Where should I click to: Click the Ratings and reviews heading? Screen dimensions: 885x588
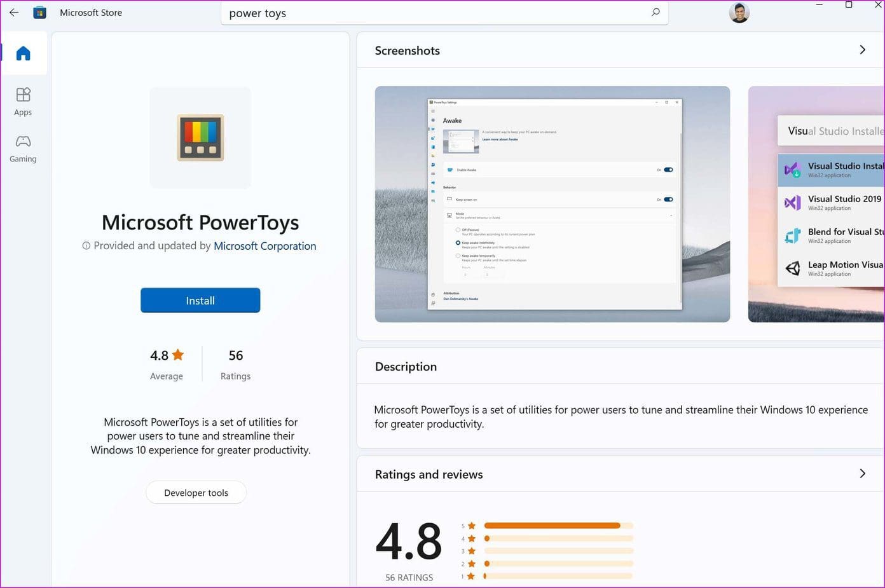[x=429, y=474]
